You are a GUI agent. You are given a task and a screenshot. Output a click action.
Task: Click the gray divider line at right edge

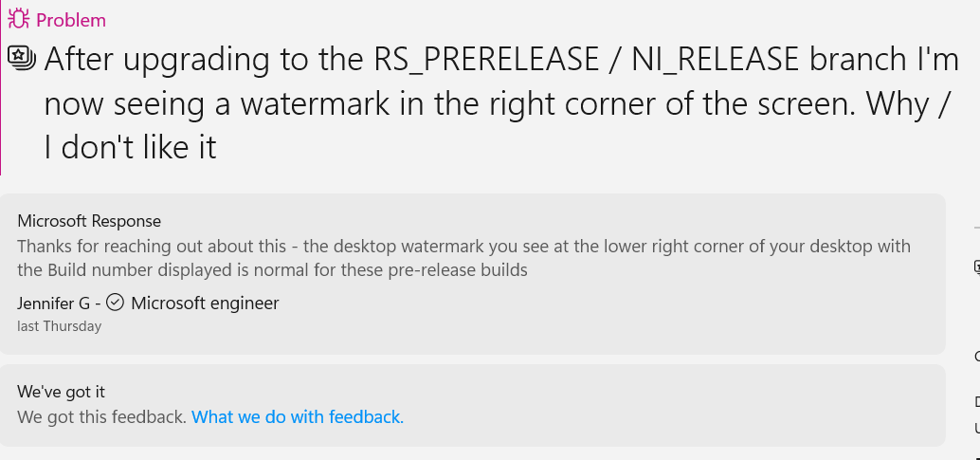977,228
